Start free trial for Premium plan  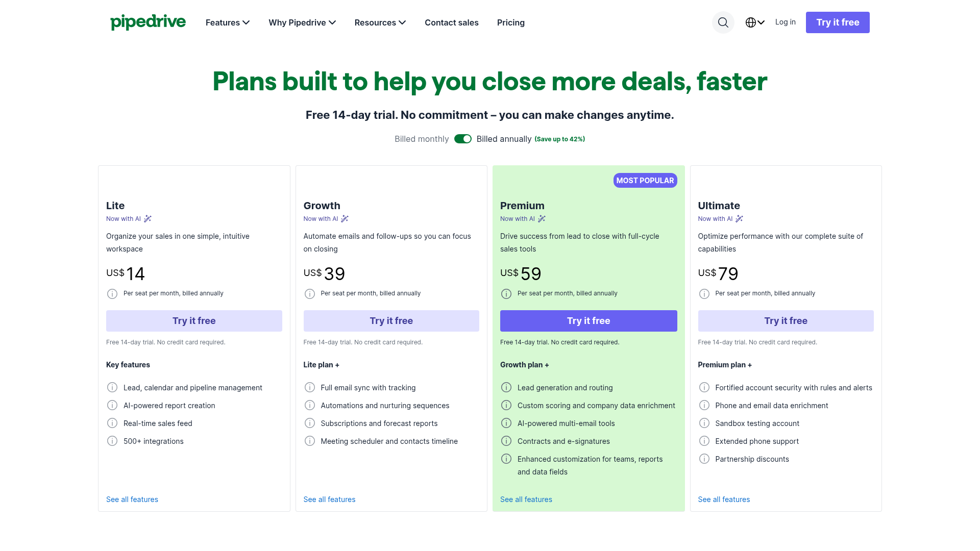click(589, 321)
